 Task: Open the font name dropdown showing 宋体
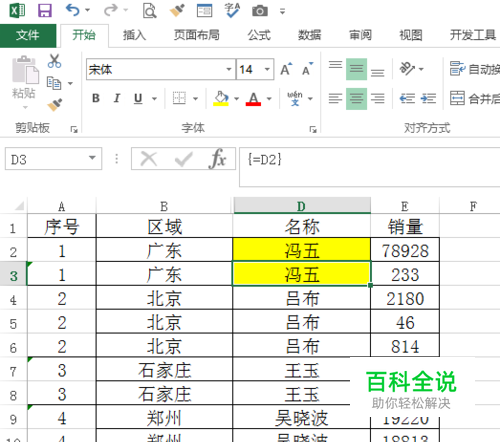coord(229,69)
